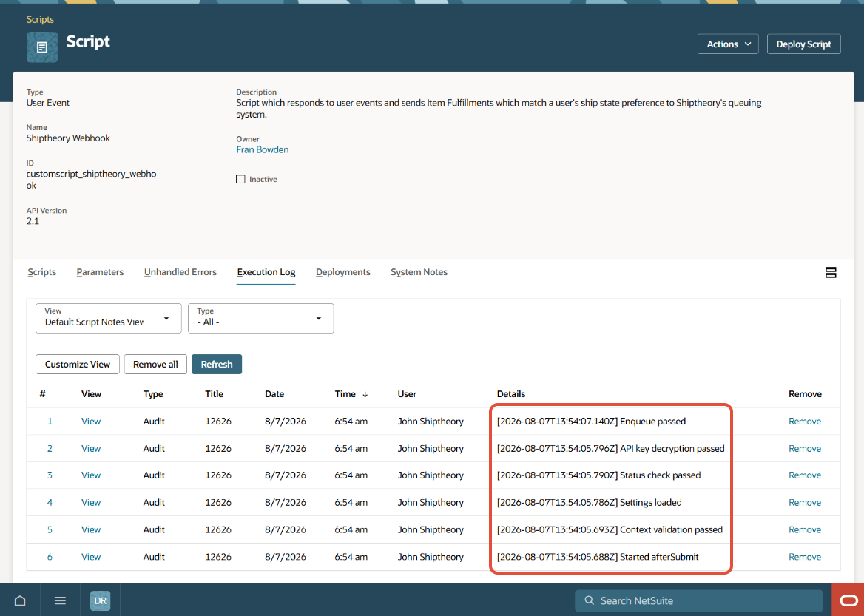The image size is (864, 616).
Task: Click log row number 1
Action: pos(50,422)
